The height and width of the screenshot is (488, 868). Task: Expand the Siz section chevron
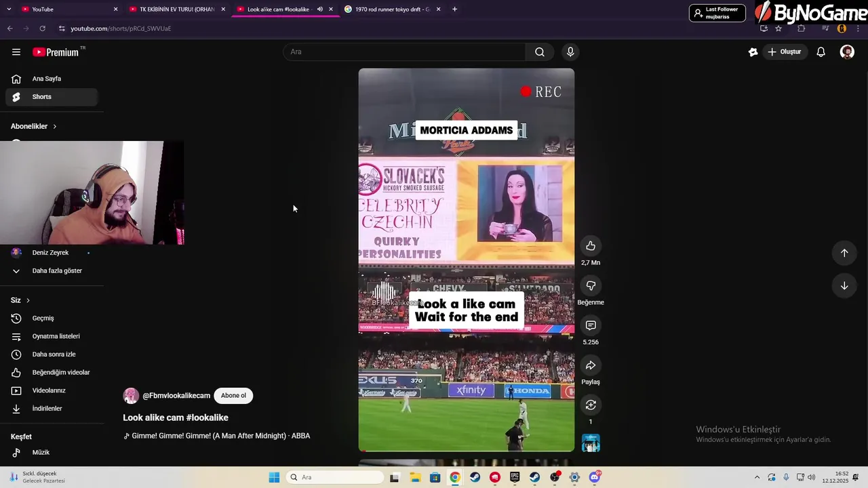[x=28, y=300]
